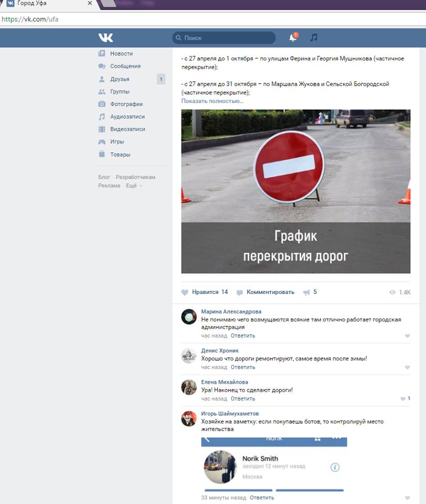Viewport: 426px width, 504px height.
Task: Like Marina Alexandrova's comment
Action: coord(407,336)
